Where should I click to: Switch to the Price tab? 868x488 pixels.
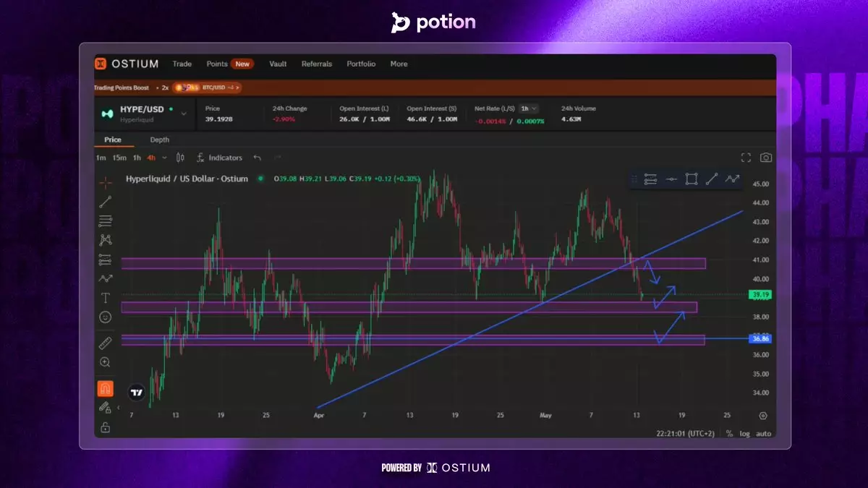click(x=113, y=140)
